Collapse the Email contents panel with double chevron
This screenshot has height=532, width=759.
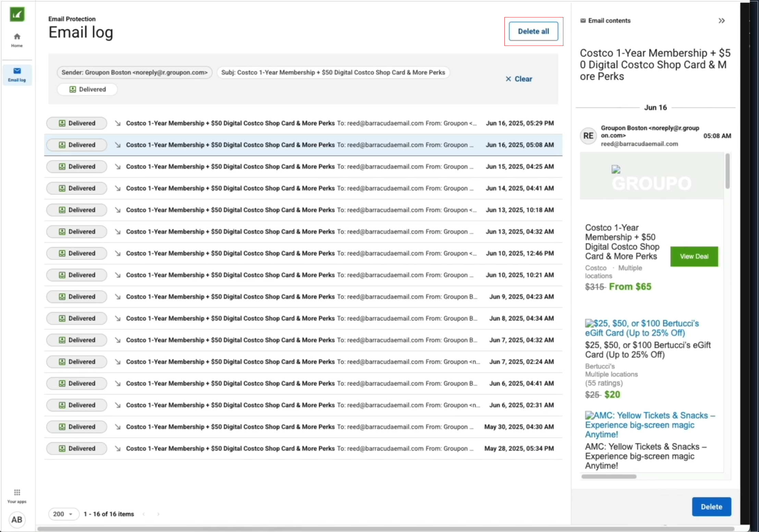coord(722,21)
